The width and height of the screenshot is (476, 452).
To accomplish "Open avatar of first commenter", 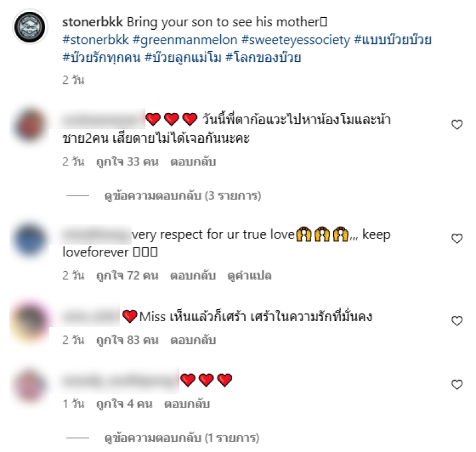I will coord(30,124).
